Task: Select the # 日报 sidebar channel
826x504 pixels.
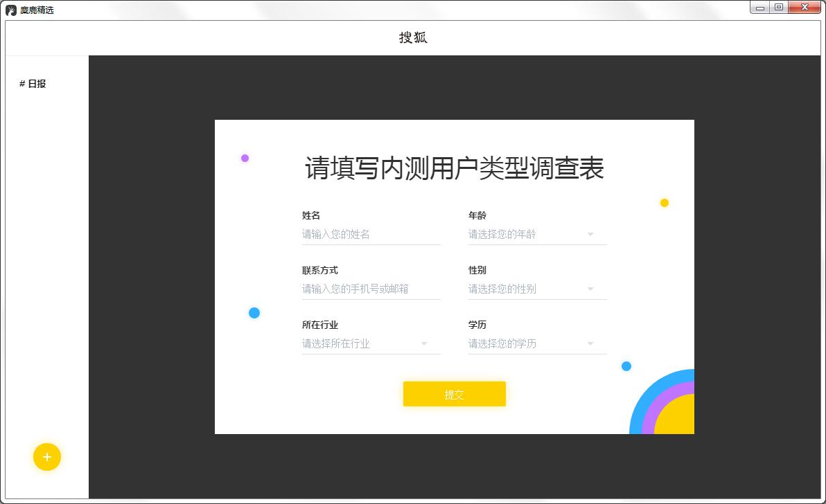Action: 31,83
